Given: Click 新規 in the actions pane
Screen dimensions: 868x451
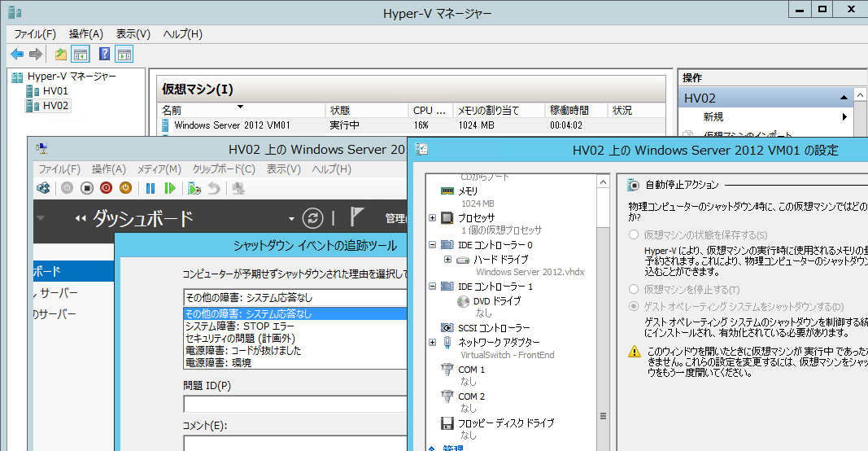Looking at the screenshot, I should point(713,117).
